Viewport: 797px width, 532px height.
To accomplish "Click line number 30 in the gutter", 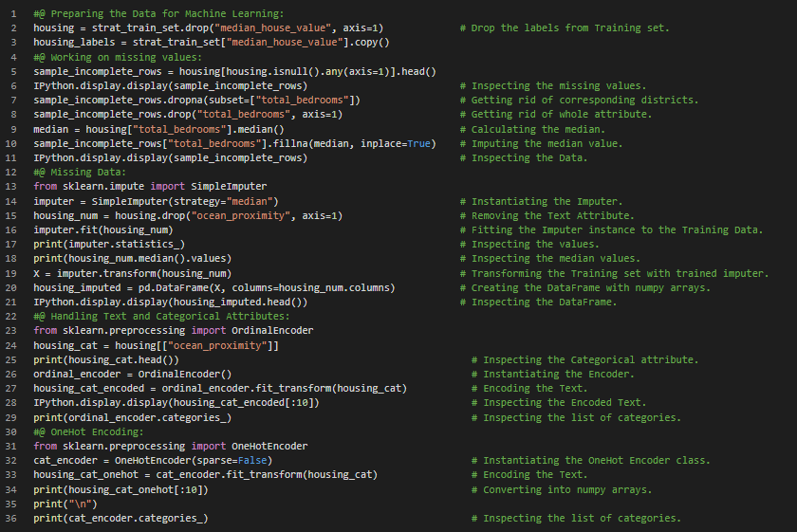I will tap(11, 431).
